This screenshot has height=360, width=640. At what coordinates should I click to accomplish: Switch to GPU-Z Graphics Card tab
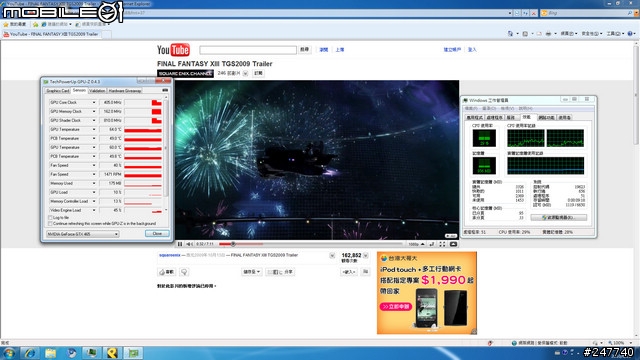pos(58,91)
